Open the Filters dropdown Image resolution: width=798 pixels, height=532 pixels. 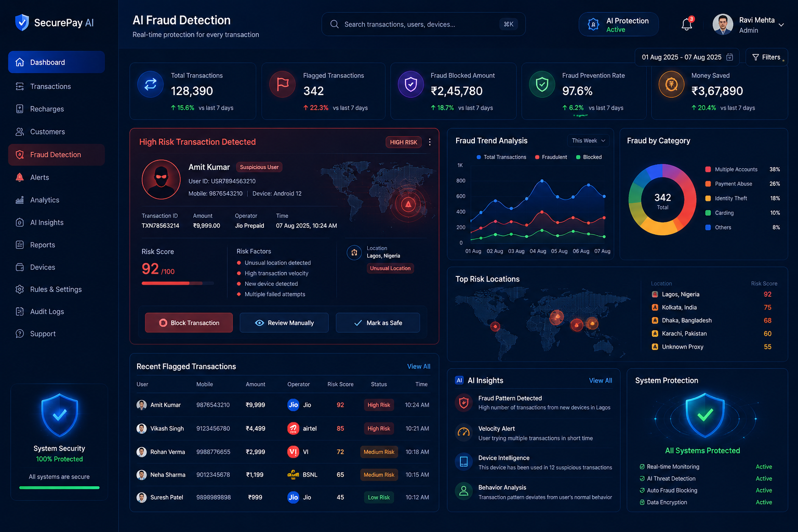tap(767, 57)
